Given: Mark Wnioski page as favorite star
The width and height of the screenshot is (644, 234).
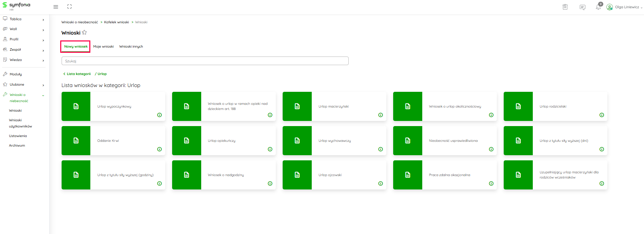Looking at the screenshot, I should pos(85,33).
